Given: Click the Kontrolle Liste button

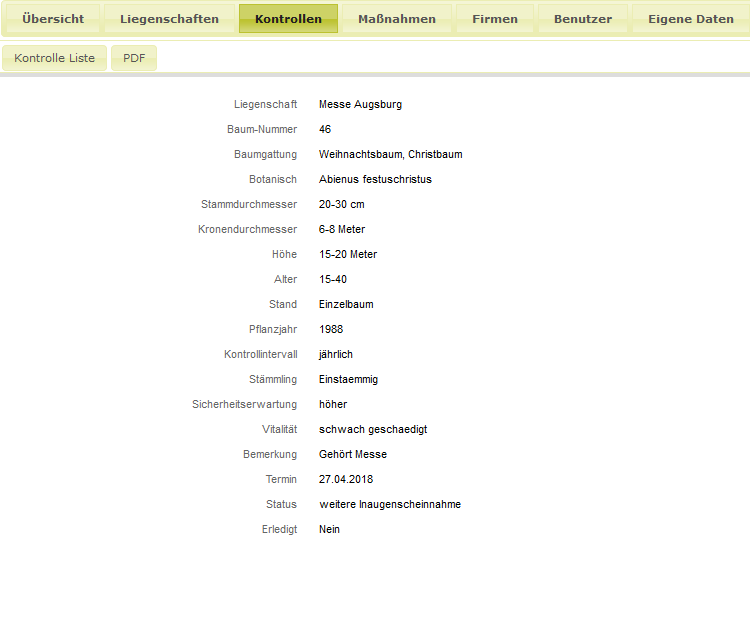Looking at the screenshot, I should 55,58.
